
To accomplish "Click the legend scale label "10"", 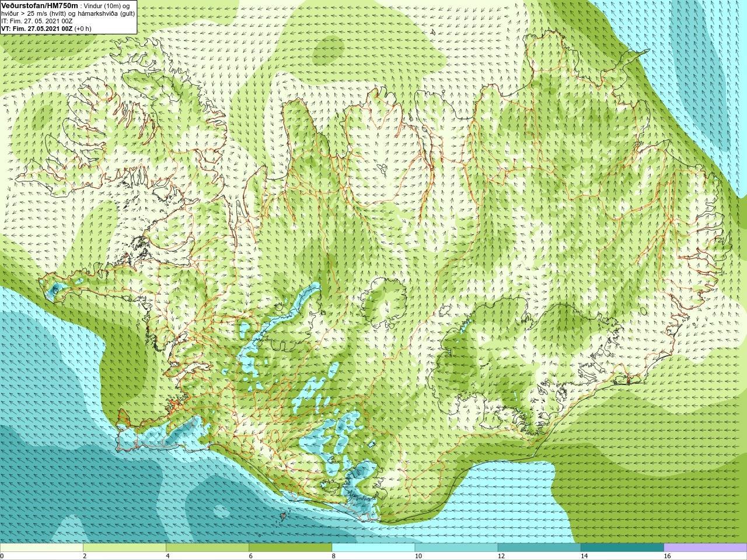I will [x=418, y=556].
